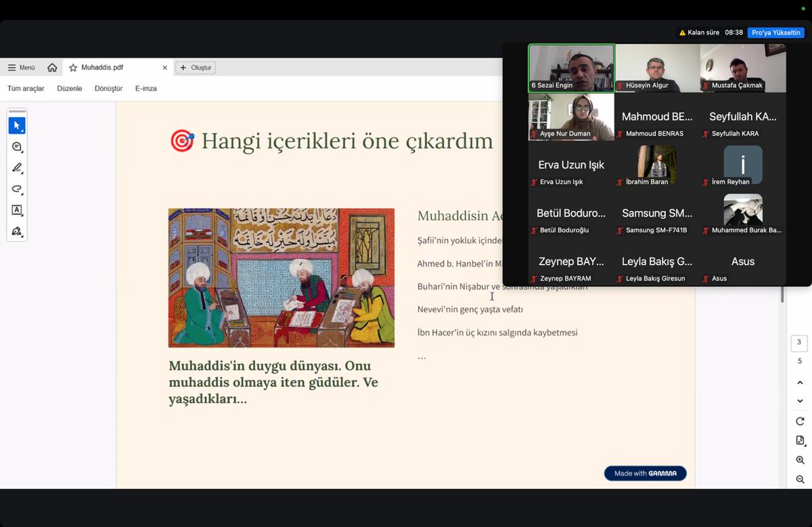The width and height of the screenshot is (812, 527).
Task: Expand the selection tool's dropdown arrow
Action: 22,131
